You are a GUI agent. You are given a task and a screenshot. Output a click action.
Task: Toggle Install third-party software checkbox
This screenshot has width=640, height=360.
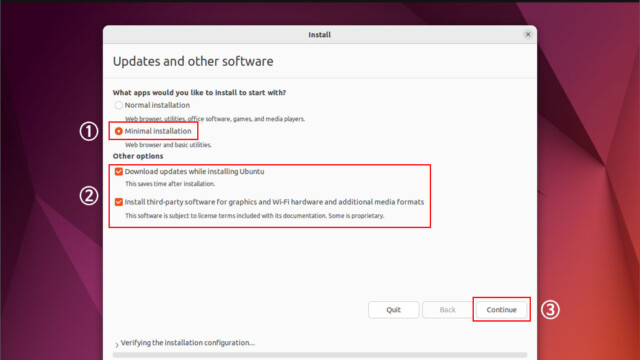click(x=118, y=202)
